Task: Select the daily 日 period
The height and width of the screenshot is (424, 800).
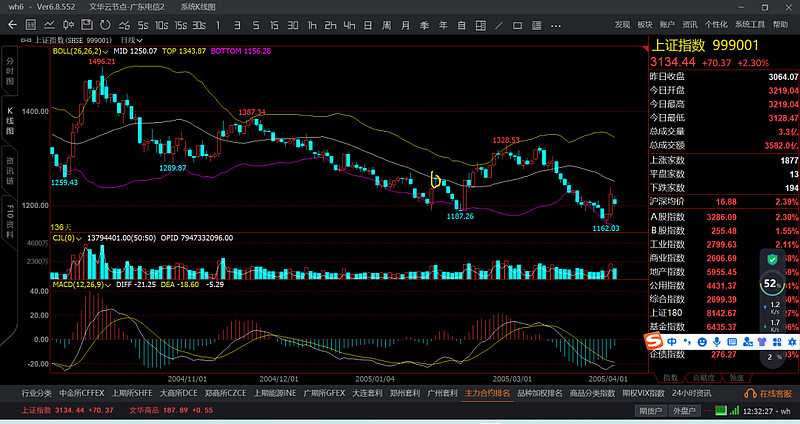Action: (x=368, y=25)
